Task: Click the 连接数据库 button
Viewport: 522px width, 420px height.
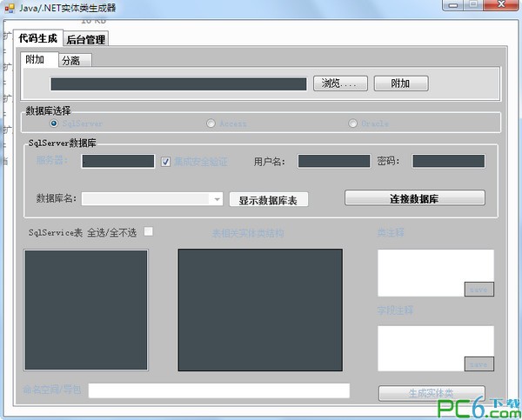Action: [415, 198]
